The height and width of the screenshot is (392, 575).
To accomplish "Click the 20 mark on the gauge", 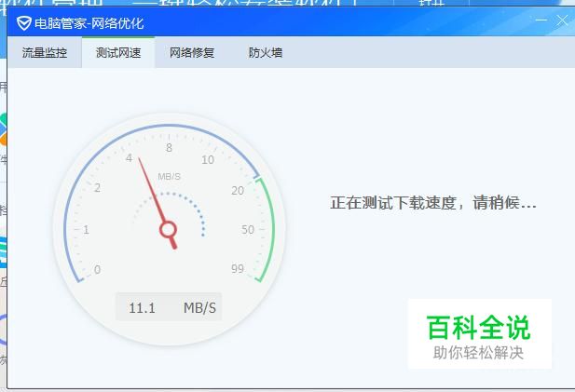I will 238,190.
